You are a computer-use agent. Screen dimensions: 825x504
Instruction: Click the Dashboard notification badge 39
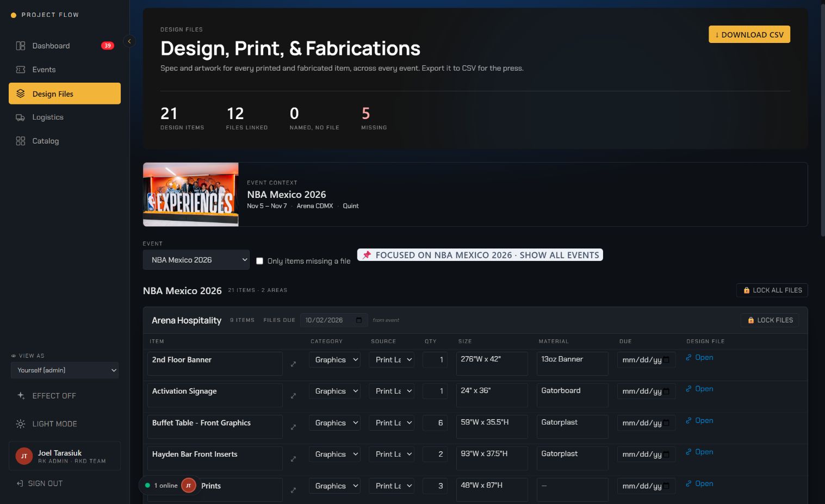(x=108, y=46)
